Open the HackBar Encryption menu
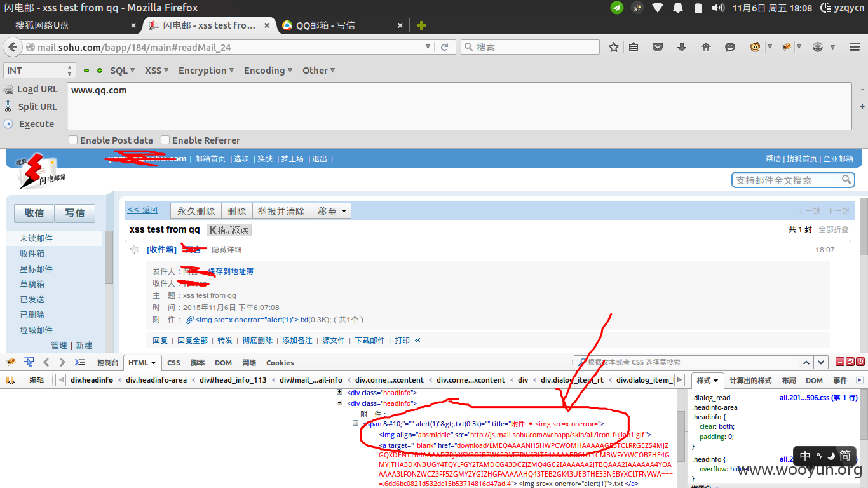Image resolution: width=868 pixels, height=488 pixels. (207, 71)
